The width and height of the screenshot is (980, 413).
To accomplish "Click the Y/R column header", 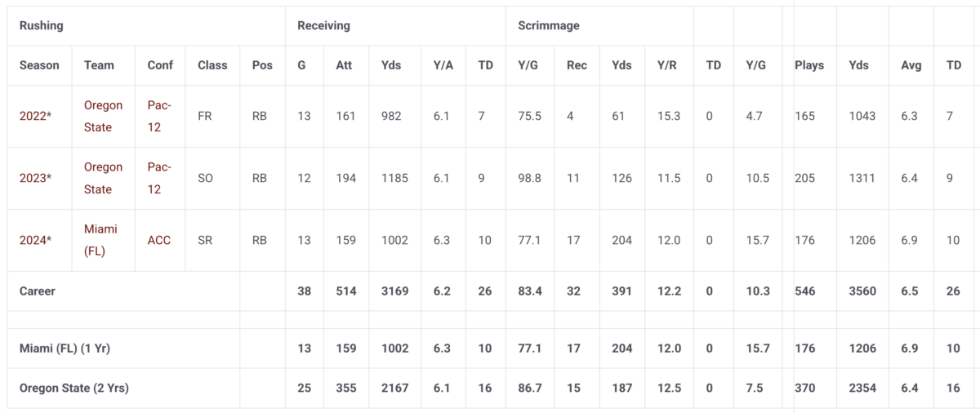I will tap(669, 65).
